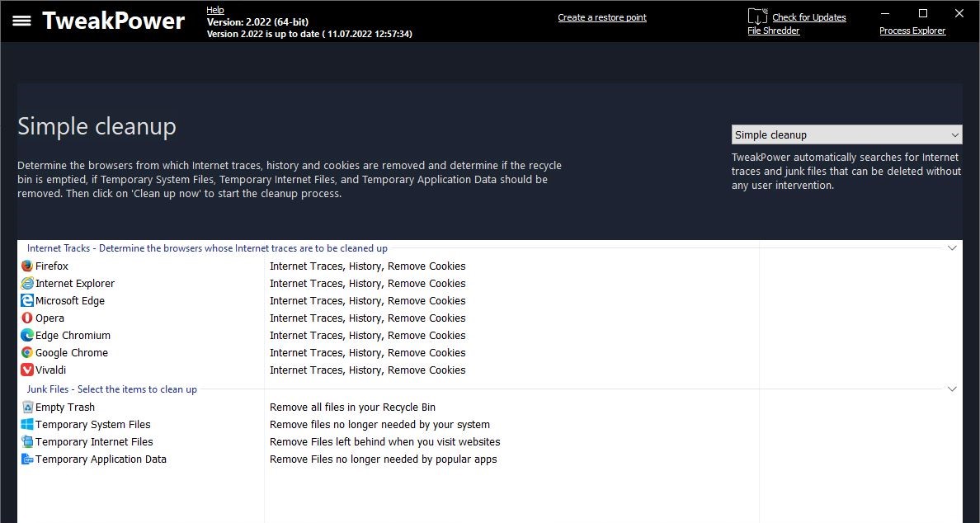Click the Opera browser icon
The image size is (980, 523).
coord(27,318)
